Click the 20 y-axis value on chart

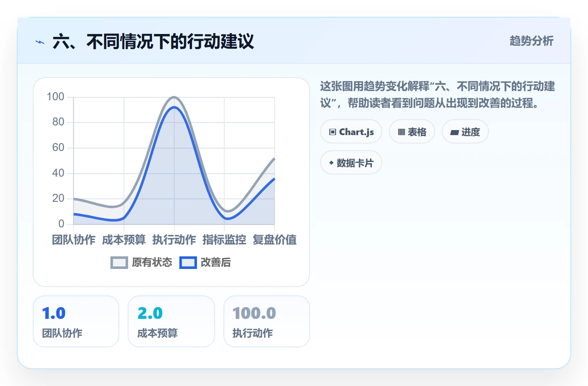tap(58, 198)
